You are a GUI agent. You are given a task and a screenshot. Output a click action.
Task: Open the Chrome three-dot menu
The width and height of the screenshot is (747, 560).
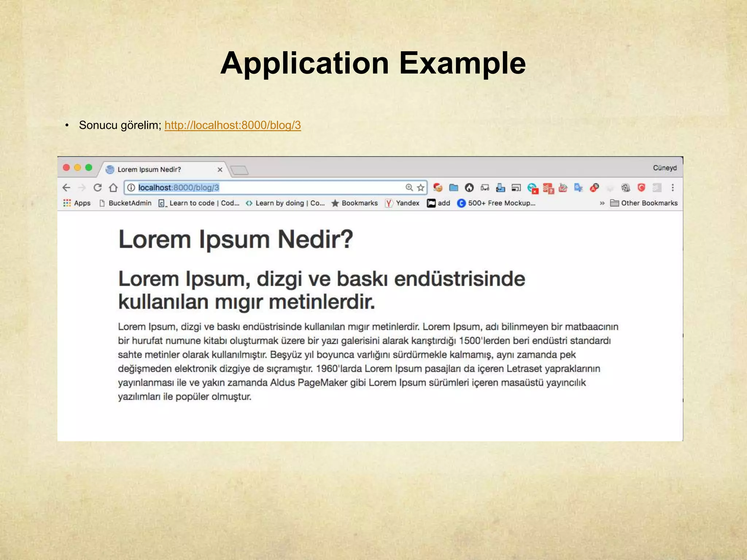pos(673,188)
